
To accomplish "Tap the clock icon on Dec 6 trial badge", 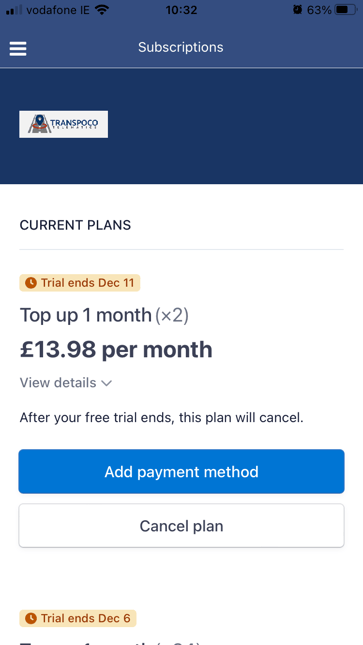I will [30, 618].
